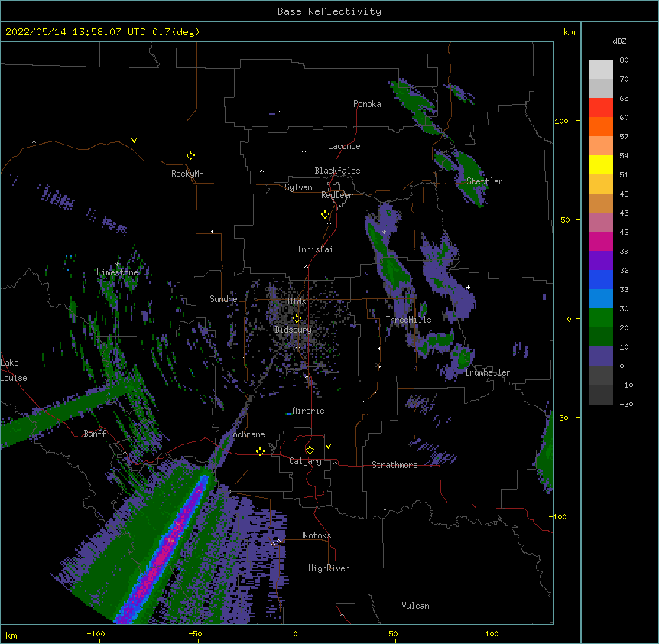Select the Okotoks town label
The width and height of the screenshot is (659, 644).
[315, 535]
